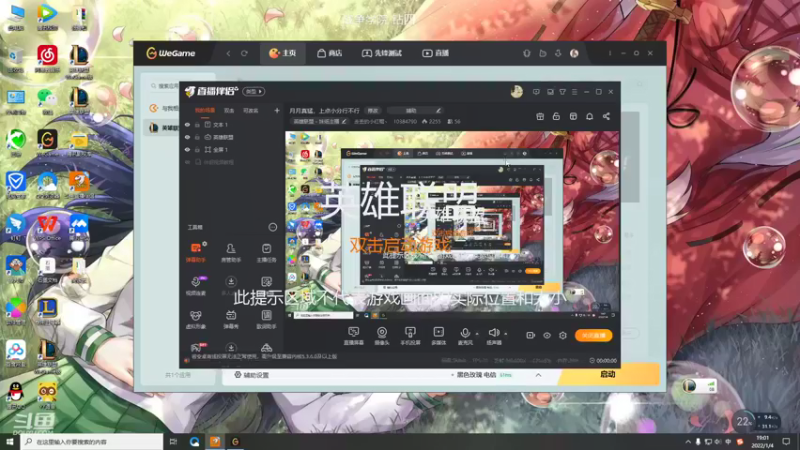Switch to the second scene tab in 直播伴侣

(229, 110)
